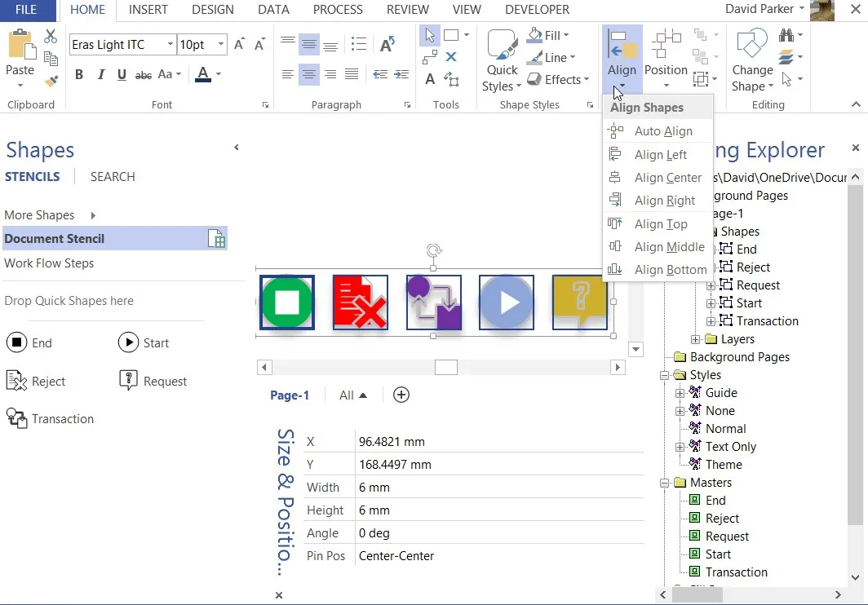This screenshot has width=868, height=605.
Task: Click the X position value field
Action: coord(498,442)
